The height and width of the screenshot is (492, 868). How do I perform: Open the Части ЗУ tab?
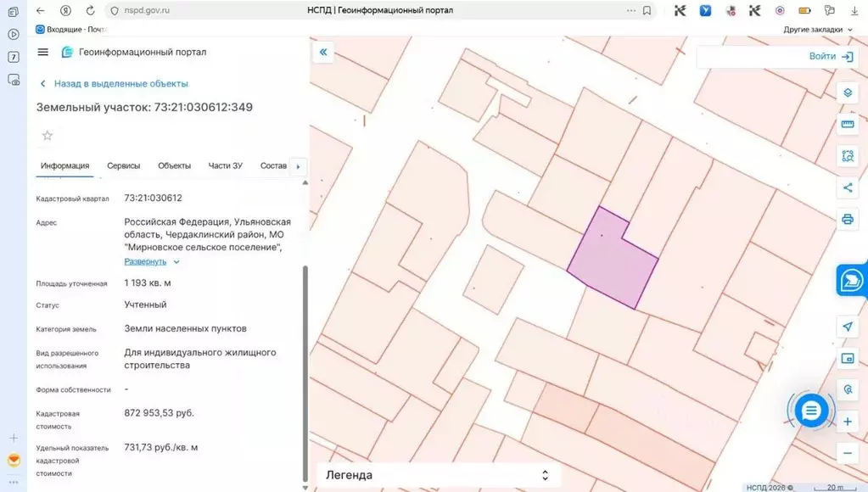(225, 166)
